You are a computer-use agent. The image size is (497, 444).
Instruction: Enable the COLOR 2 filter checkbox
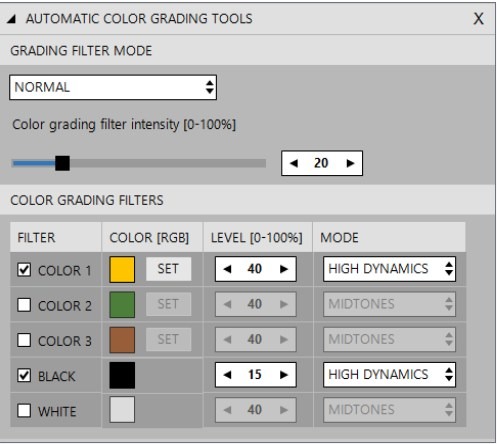24,305
